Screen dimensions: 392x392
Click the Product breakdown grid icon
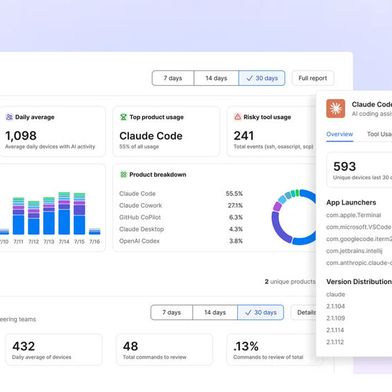click(123, 174)
